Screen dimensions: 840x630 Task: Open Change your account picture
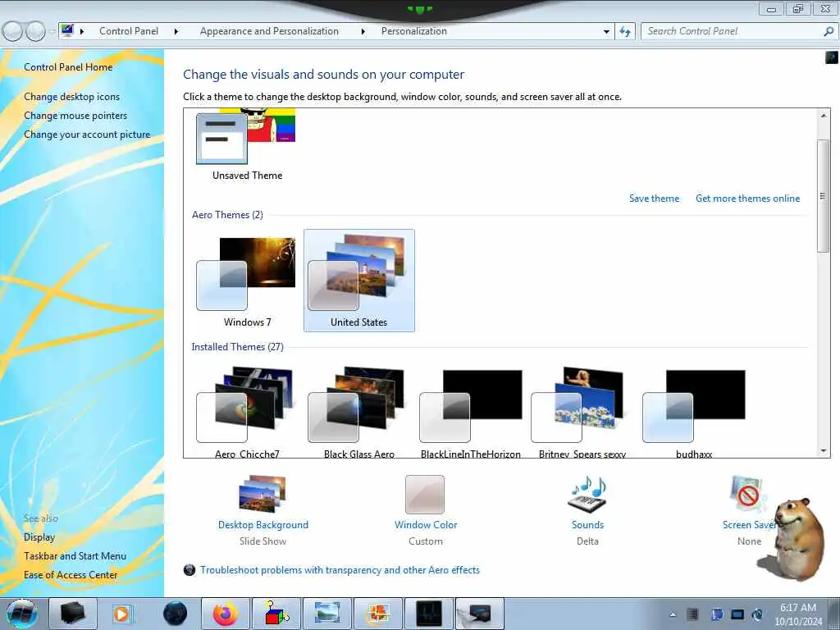[87, 135]
